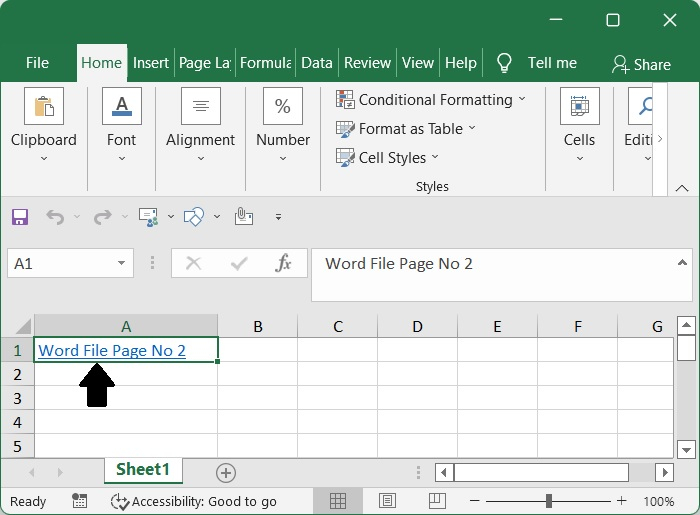The width and height of the screenshot is (700, 515).
Task: Click the zoom slider handle
Action: [x=549, y=501]
